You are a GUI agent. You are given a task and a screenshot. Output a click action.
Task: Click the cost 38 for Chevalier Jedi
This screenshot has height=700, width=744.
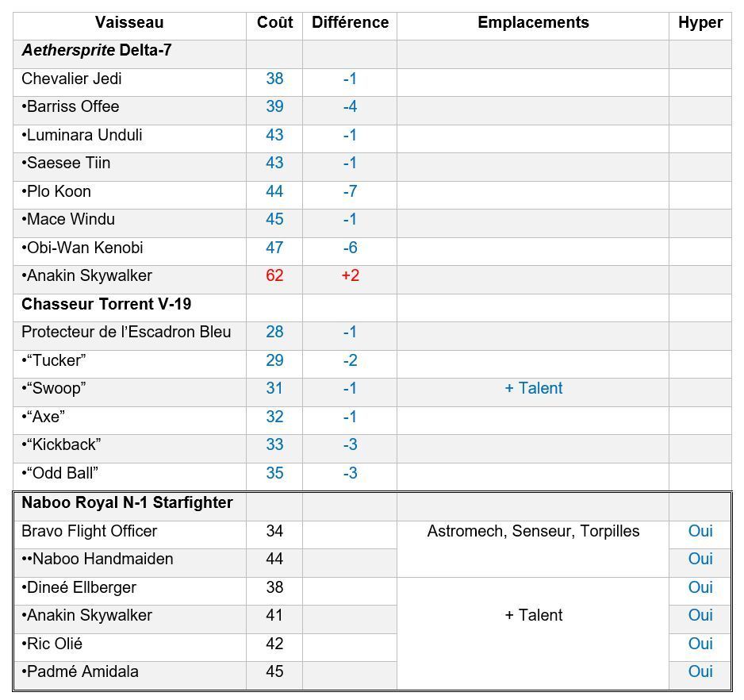274,79
